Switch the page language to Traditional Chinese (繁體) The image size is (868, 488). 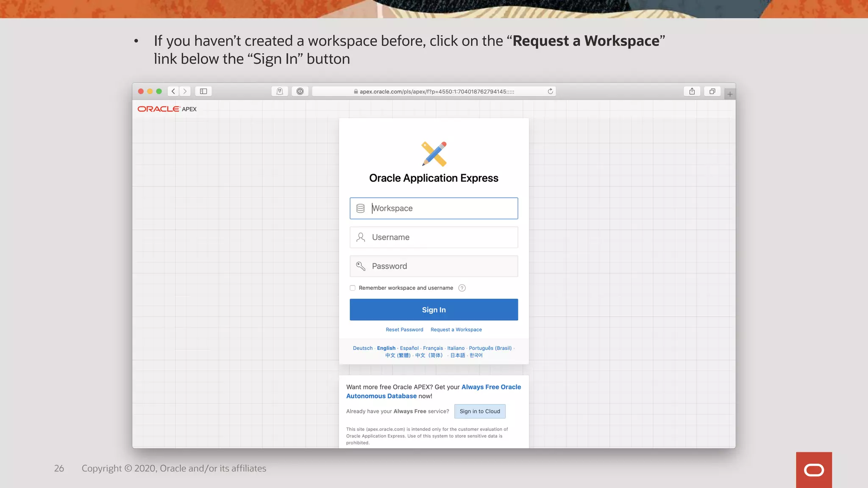coord(398,355)
